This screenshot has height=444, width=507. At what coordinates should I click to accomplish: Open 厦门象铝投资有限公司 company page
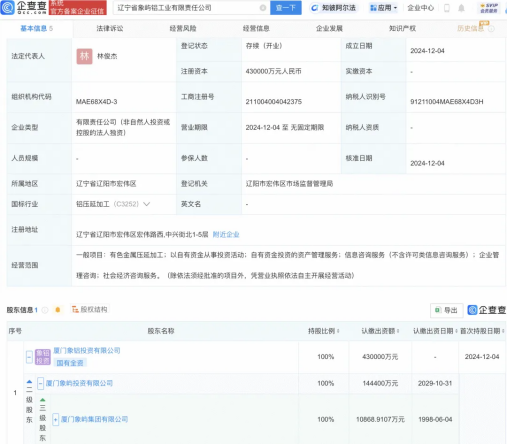click(87, 350)
